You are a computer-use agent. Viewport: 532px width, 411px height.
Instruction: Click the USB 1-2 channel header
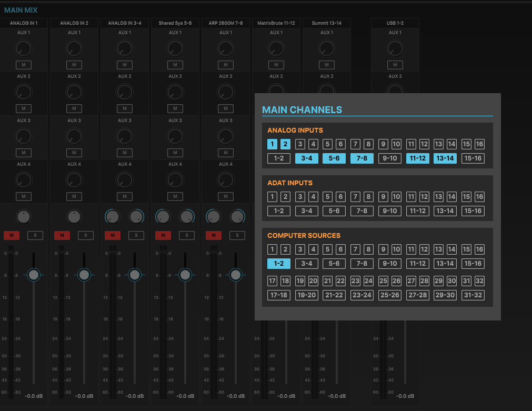click(x=395, y=23)
